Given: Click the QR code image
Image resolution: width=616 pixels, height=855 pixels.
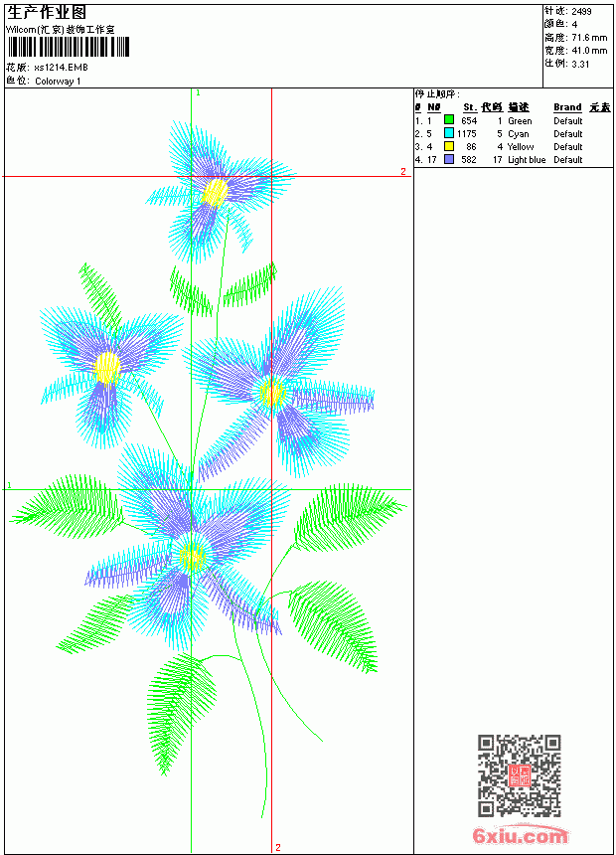Looking at the screenshot, I should tap(520, 774).
